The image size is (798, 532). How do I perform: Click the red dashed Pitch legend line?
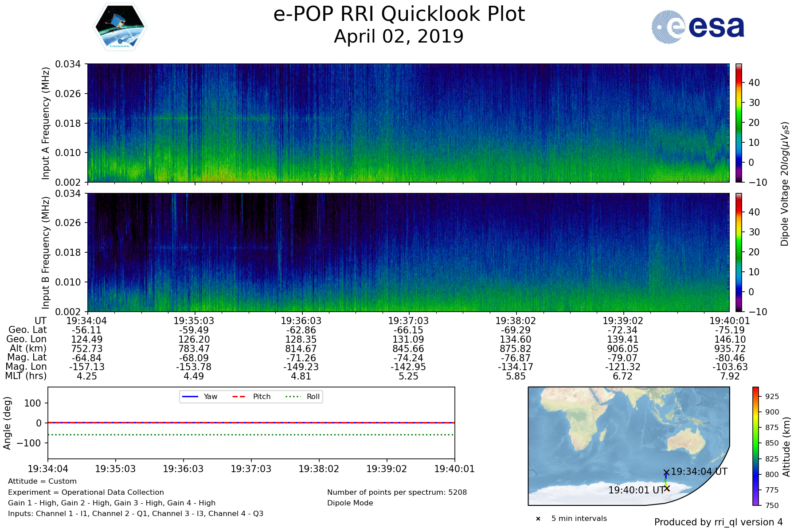239,397
